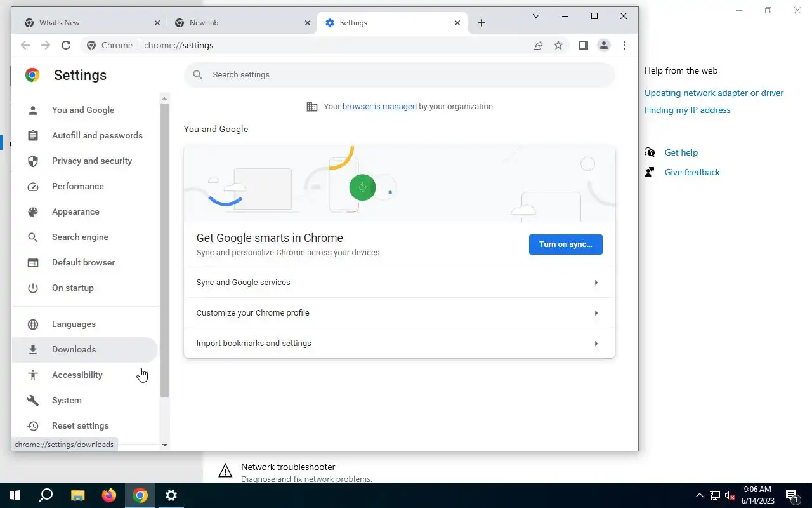This screenshot has height=508, width=812.
Task: Expand Import bookmarks and settings row
Action: tap(400, 344)
